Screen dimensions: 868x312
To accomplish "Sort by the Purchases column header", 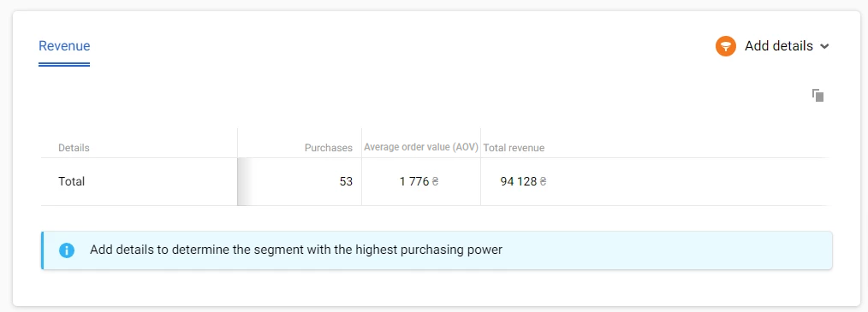I will pos(328,148).
